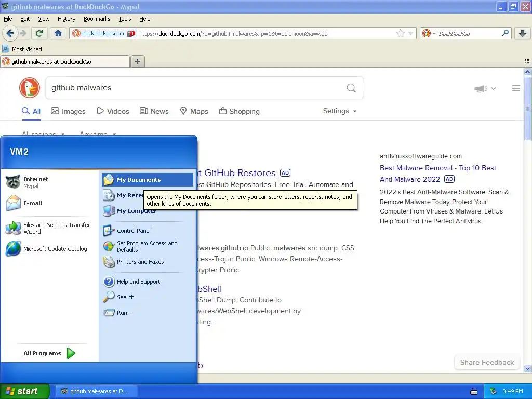Switch to News results tab
The image size is (532, 399).
(154, 111)
